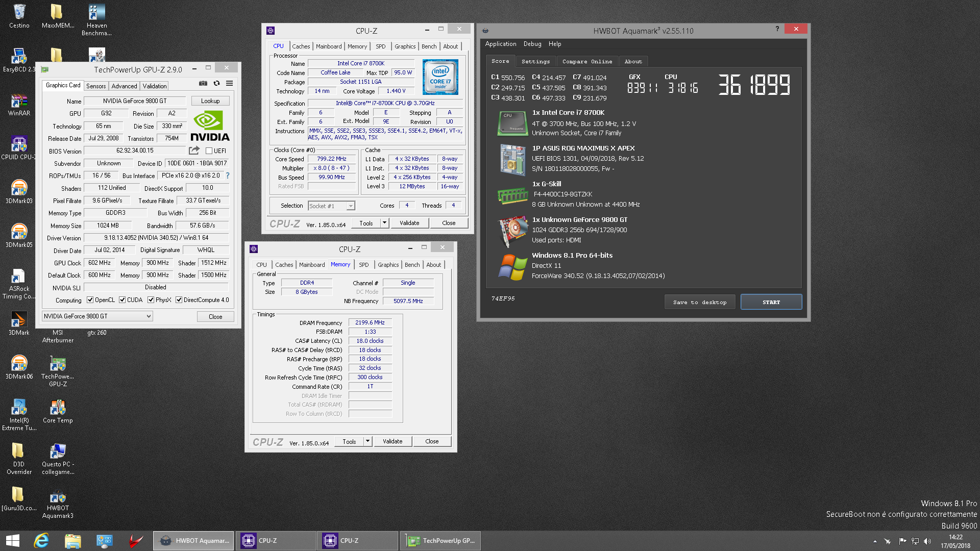
Task: Show hidden tray icons arrow
Action: (875, 541)
